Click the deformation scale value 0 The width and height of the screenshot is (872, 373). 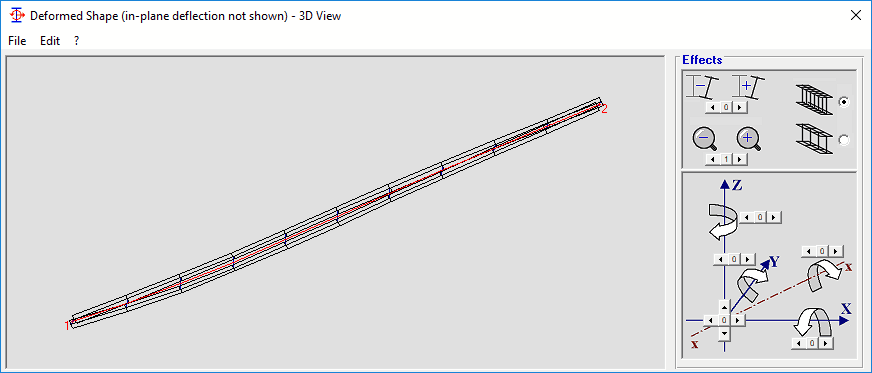point(726,107)
